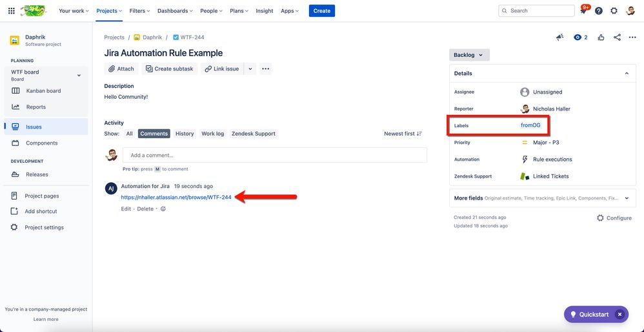Open Project settings in sidebar
Image resolution: width=644 pixels, height=332 pixels.
[x=46, y=227]
